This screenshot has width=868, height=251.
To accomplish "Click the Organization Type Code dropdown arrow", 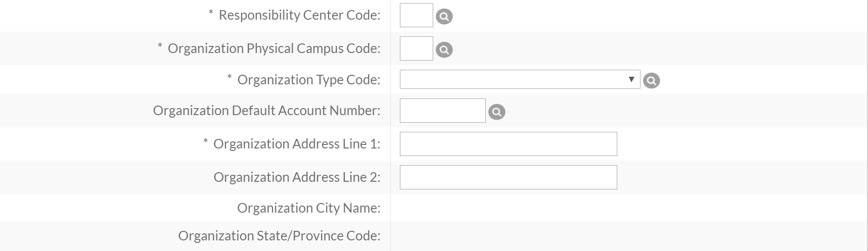I will 631,79.
